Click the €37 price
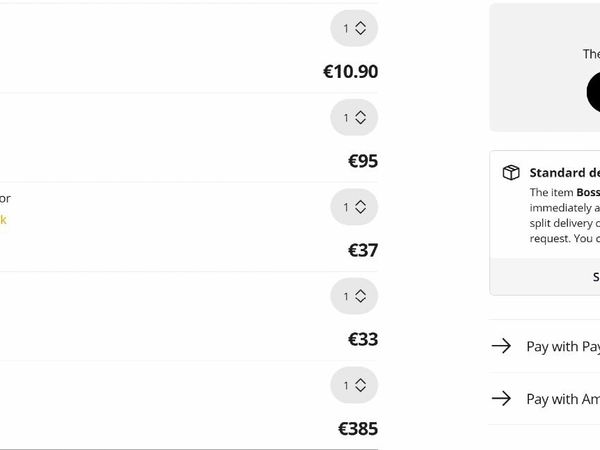This screenshot has height=450, width=600. [x=362, y=250]
